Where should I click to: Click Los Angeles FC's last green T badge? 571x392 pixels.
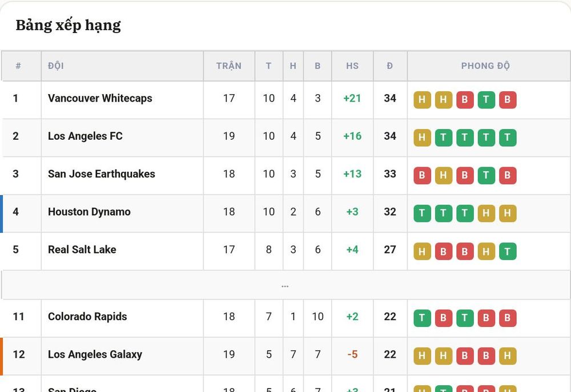(x=508, y=138)
